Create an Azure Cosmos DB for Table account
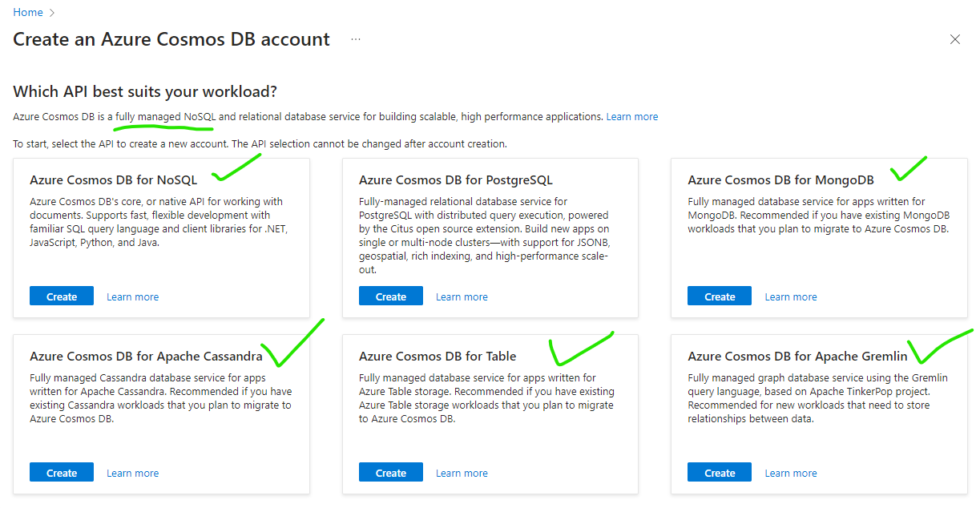Screen dimensions: 980x508 [x=391, y=472]
